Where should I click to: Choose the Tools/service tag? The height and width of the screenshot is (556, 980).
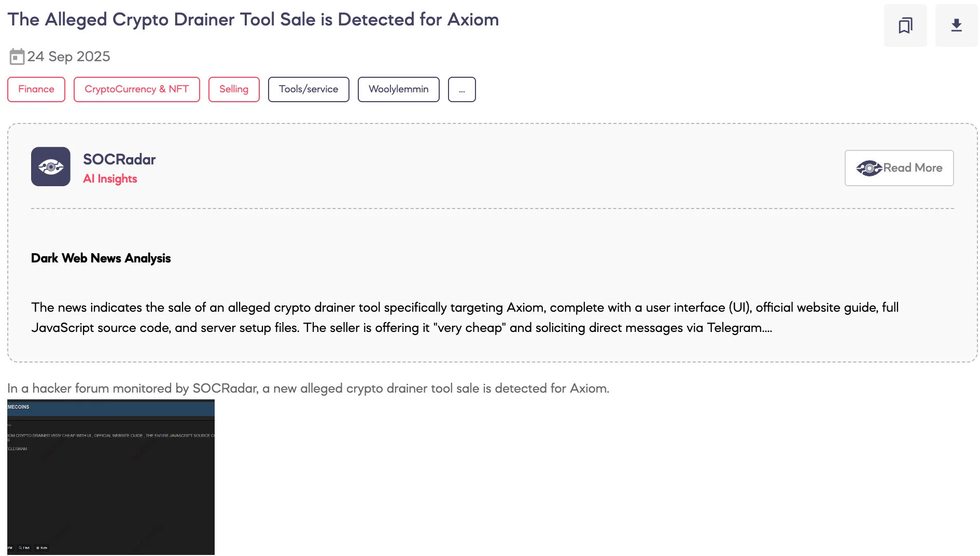309,89
